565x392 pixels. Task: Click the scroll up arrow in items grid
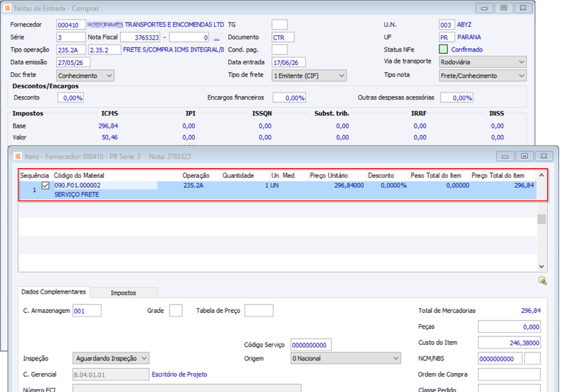541,175
